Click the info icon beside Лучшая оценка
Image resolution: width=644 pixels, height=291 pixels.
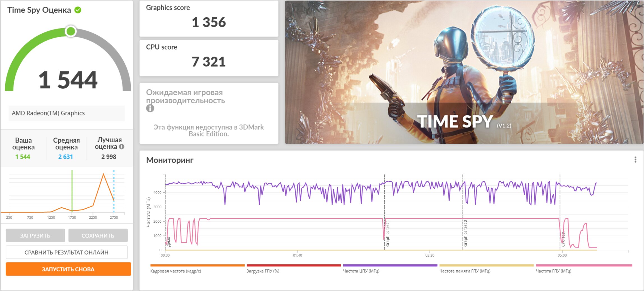tap(121, 146)
